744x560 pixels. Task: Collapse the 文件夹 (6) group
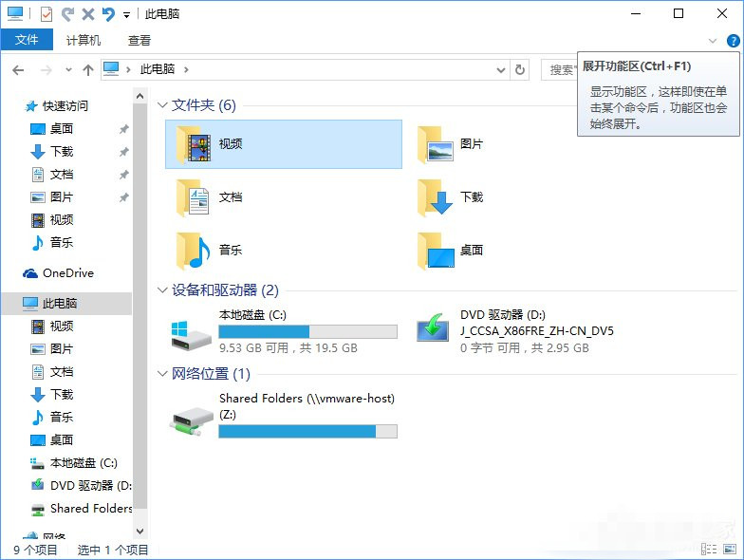[162, 105]
